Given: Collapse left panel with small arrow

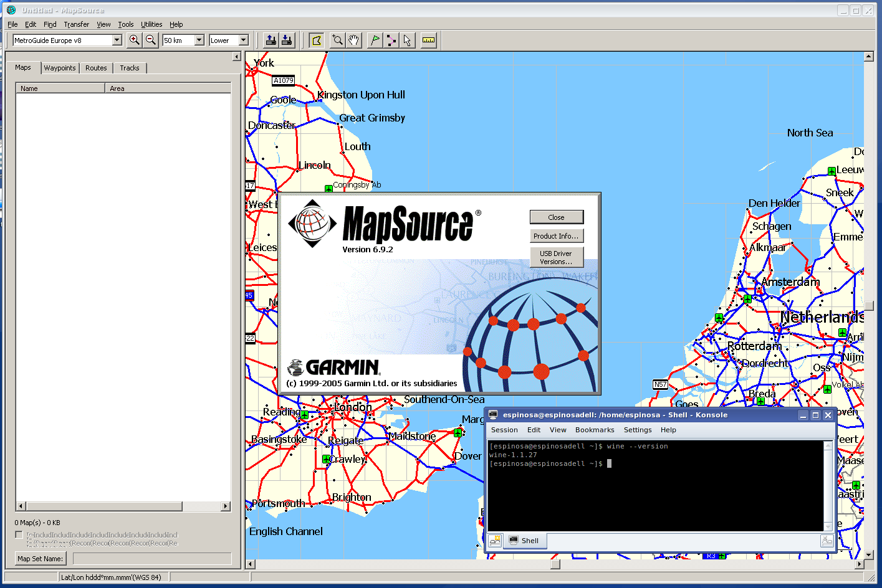Looking at the screenshot, I should 236,57.
